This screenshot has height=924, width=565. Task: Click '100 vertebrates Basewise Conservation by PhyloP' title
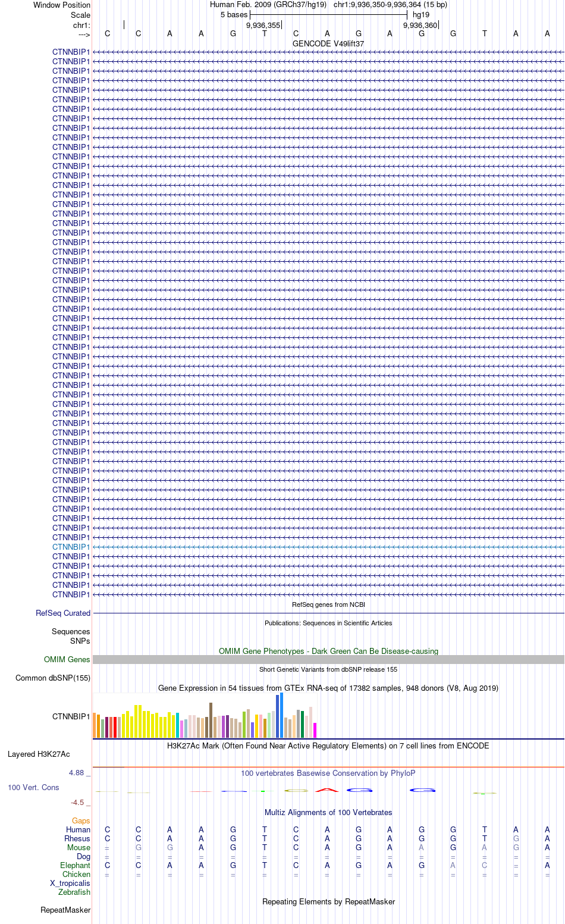[x=328, y=773]
